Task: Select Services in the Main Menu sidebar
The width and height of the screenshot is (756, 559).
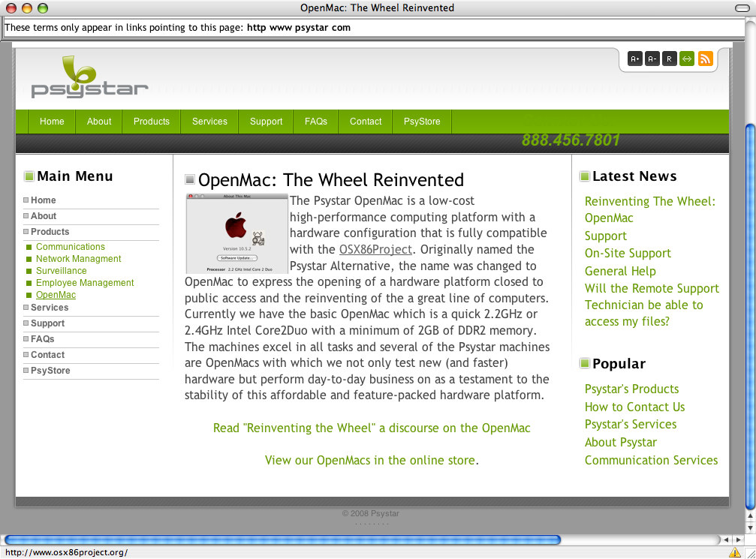Action: point(50,308)
